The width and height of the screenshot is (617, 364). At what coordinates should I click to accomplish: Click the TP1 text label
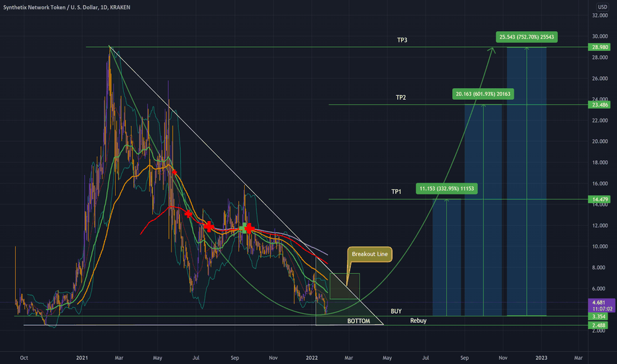396,192
